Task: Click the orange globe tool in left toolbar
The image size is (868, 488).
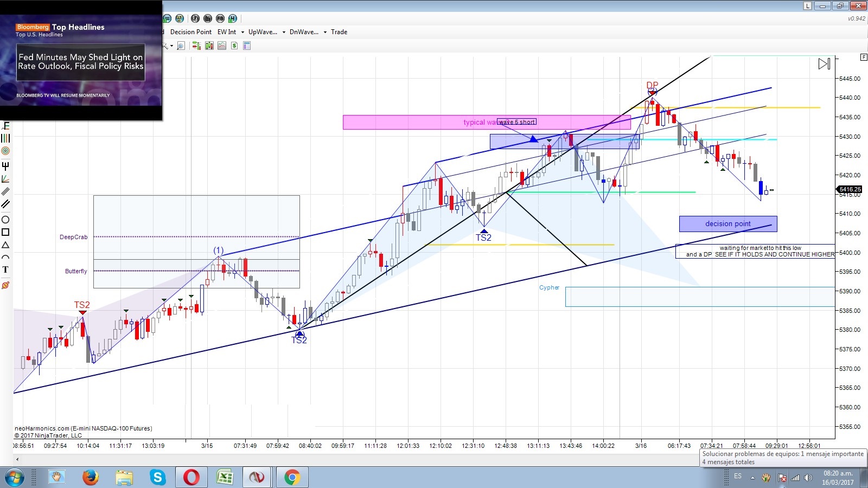Action: tap(6, 285)
